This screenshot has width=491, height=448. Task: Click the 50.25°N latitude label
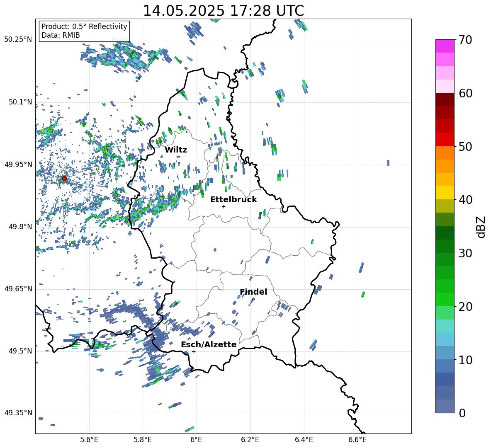[18, 40]
